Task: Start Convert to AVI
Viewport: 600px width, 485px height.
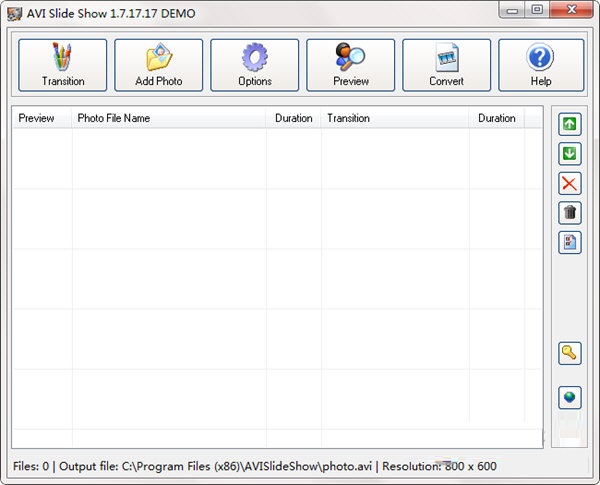Action: (x=447, y=65)
